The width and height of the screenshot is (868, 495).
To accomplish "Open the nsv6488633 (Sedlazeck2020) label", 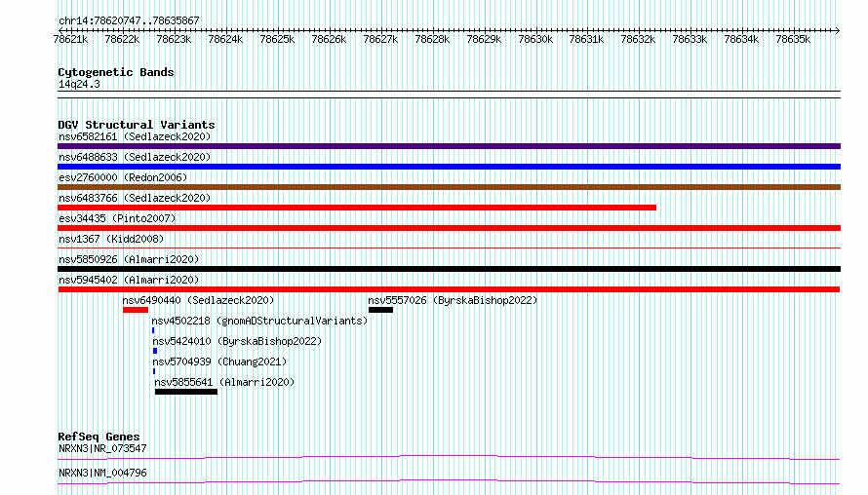I will coord(135,157).
